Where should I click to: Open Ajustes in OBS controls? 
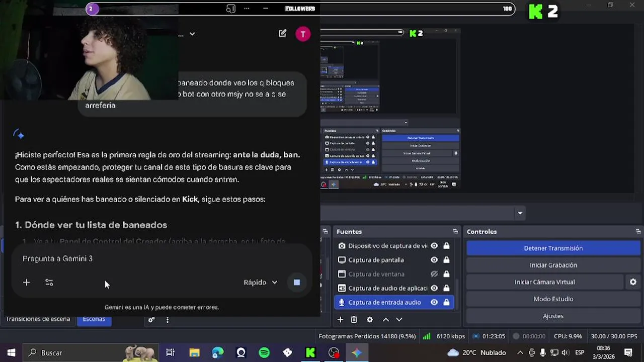tap(553, 316)
